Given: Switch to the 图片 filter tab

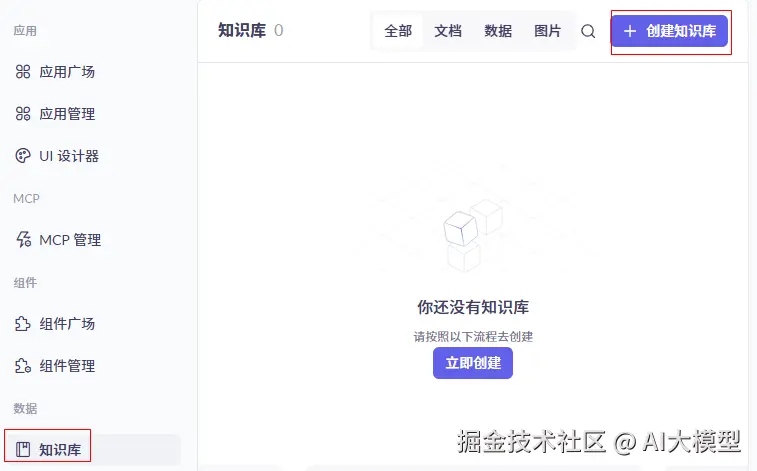Looking at the screenshot, I should point(547,31).
